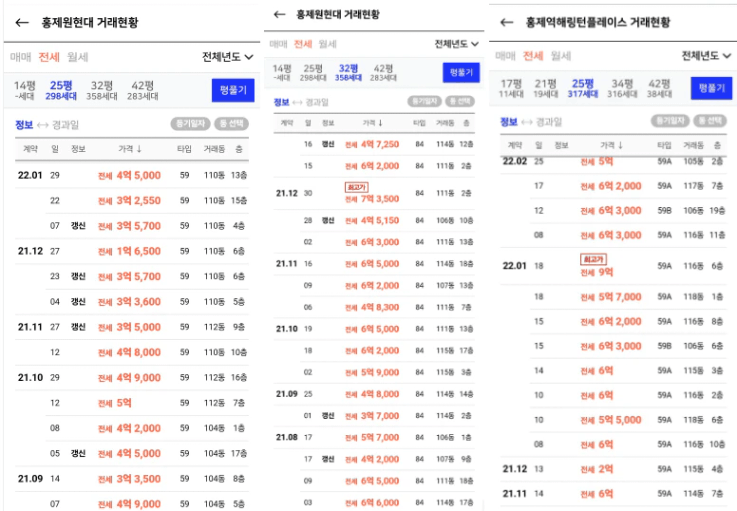
Task: Choose 42평 size in middle panel
Action: [383, 72]
